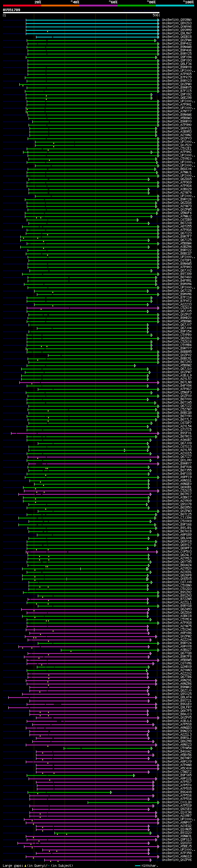This screenshot has width=197, height=868.
Task: Open hit UniRef100_B6TIA5
Action: (176, 403)
